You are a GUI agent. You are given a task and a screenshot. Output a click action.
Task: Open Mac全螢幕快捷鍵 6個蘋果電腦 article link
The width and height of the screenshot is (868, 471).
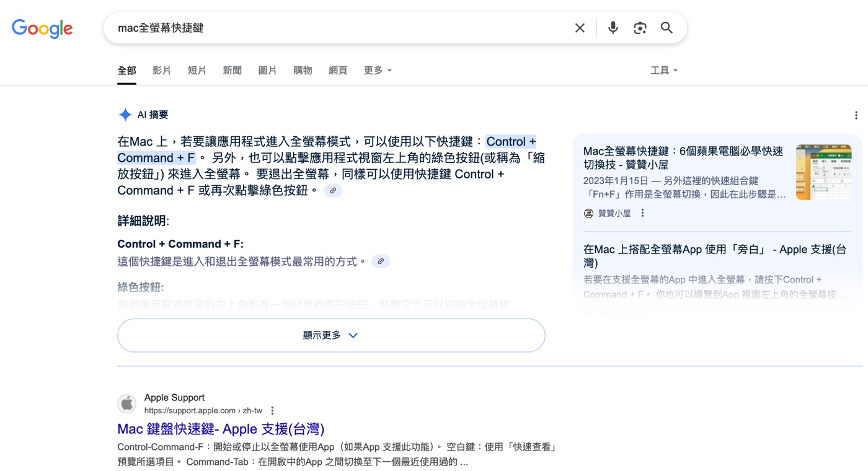[x=683, y=158]
